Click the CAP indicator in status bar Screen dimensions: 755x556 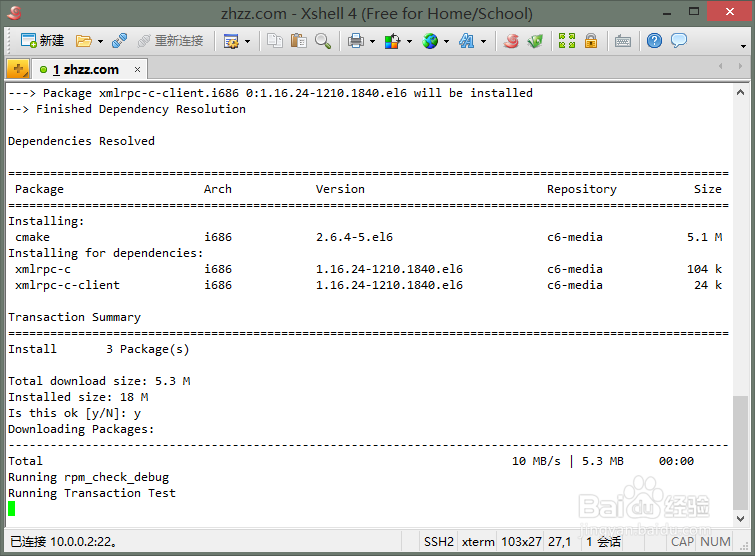(x=682, y=542)
